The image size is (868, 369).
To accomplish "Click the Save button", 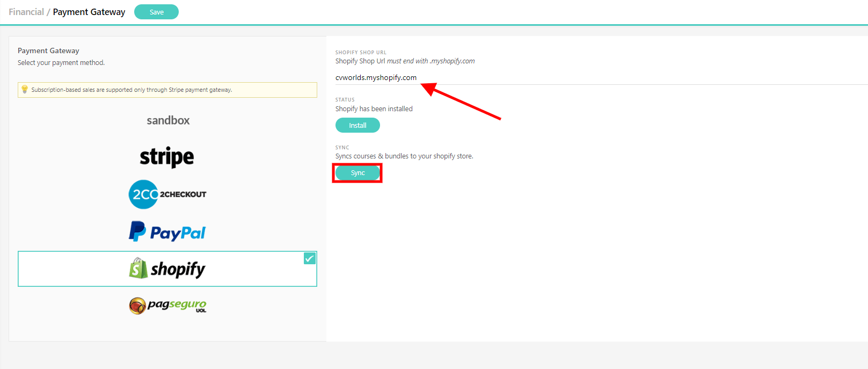I will (x=156, y=12).
